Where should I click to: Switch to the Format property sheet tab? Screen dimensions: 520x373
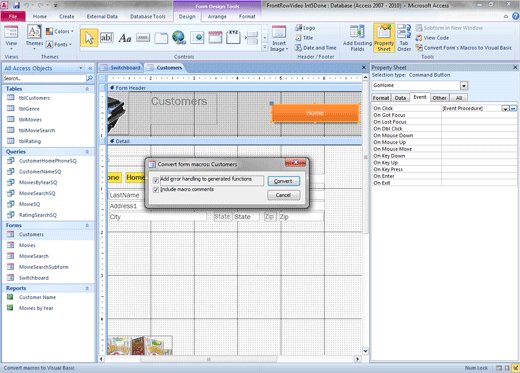[x=381, y=98]
